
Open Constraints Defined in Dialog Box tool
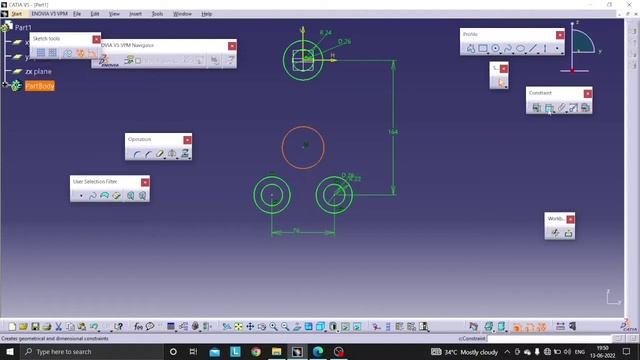click(x=536, y=108)
